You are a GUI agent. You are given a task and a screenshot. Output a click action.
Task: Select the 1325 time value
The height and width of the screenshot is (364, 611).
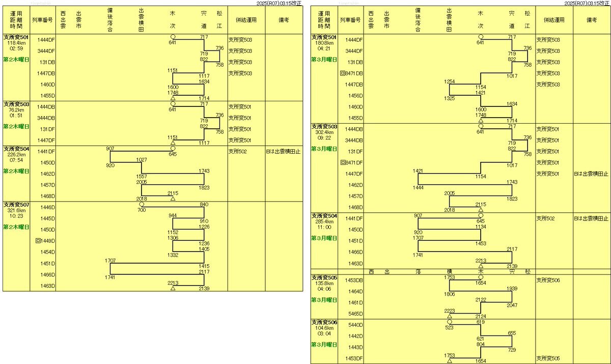[x=450, y=98]
